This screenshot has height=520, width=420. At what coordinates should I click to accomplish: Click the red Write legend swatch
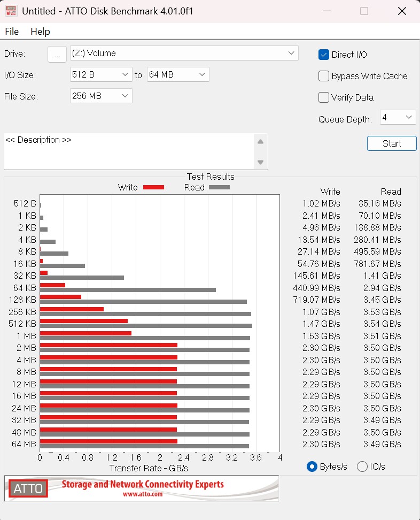(153, 187)
